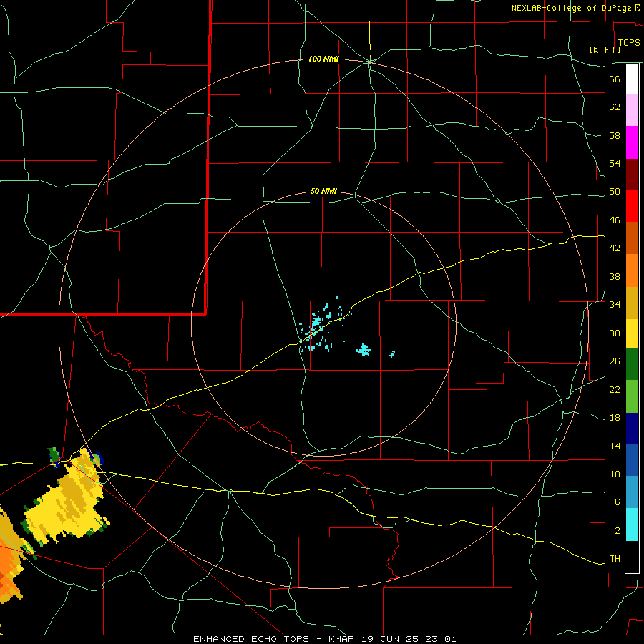644x644 pixels.
Task: Select the light green legend swatch
Action: pos(632,396)
